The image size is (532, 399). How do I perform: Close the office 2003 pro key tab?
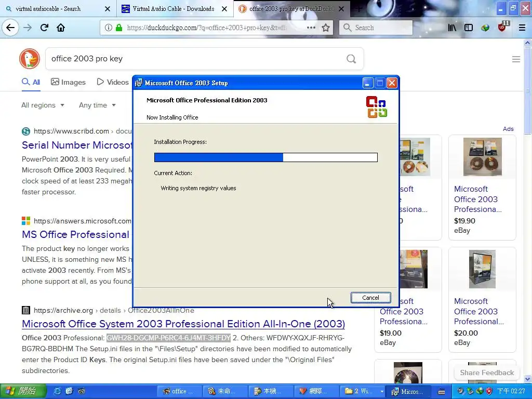(341, 9)
